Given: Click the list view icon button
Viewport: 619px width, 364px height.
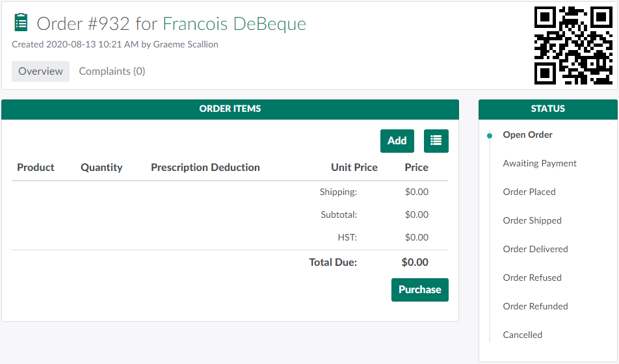Looking at the screenshot, I should pos(436,141).
